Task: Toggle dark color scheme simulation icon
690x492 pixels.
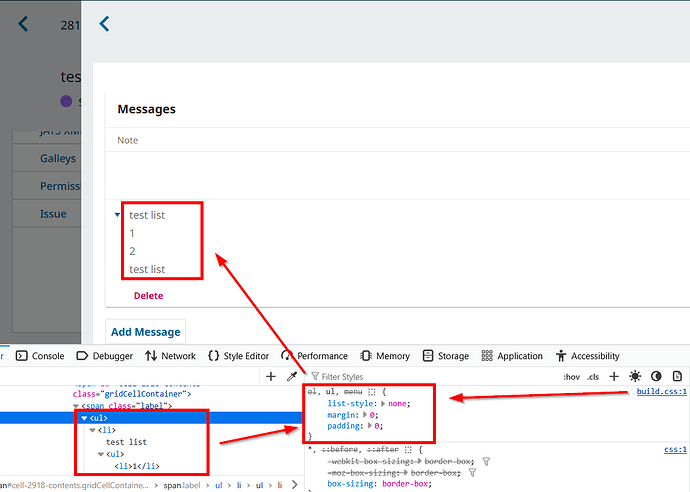Action: point(657,377)
